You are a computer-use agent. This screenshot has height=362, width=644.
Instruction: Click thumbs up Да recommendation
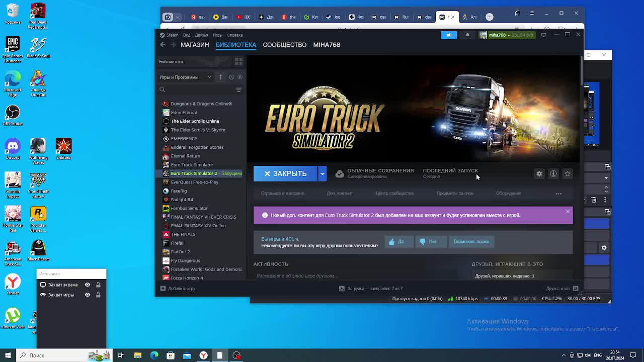tap(396, 242)
